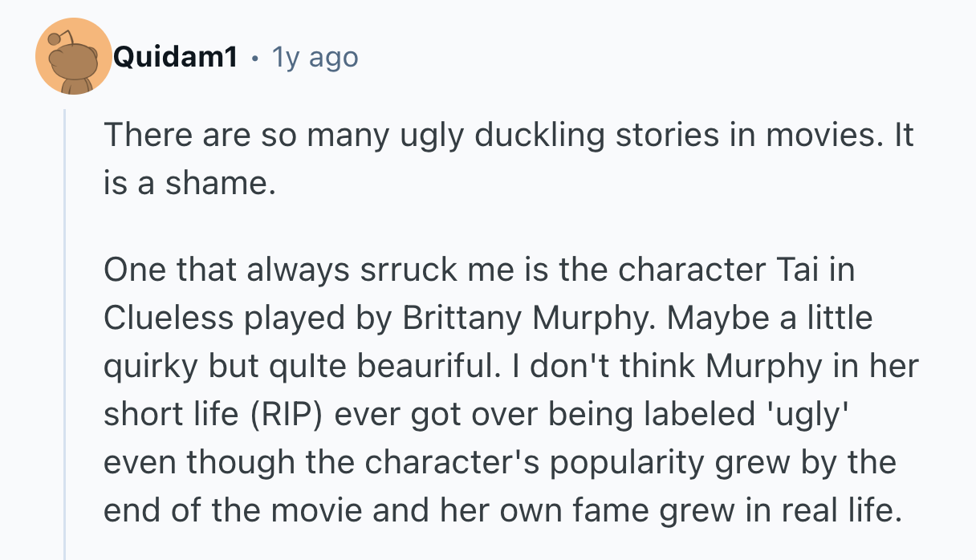
Task: Collapse the comment via the vertical thread line
Action: click(x=65, y=337)
